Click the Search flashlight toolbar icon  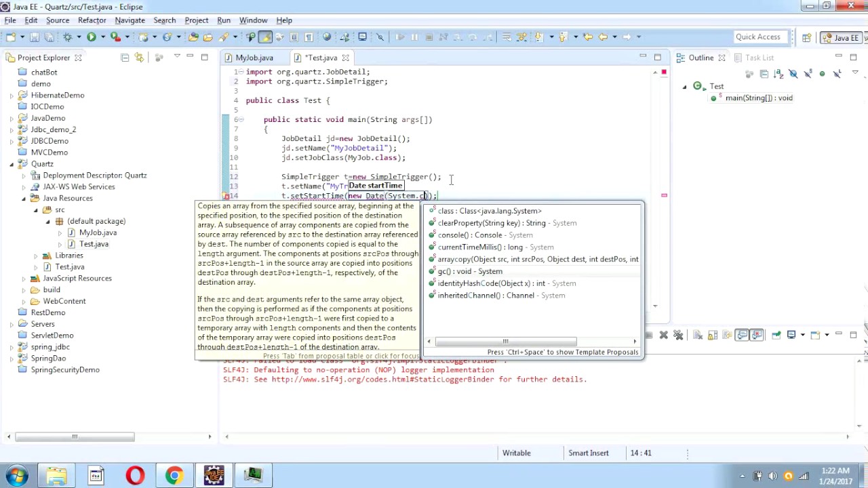coord(223,37)
